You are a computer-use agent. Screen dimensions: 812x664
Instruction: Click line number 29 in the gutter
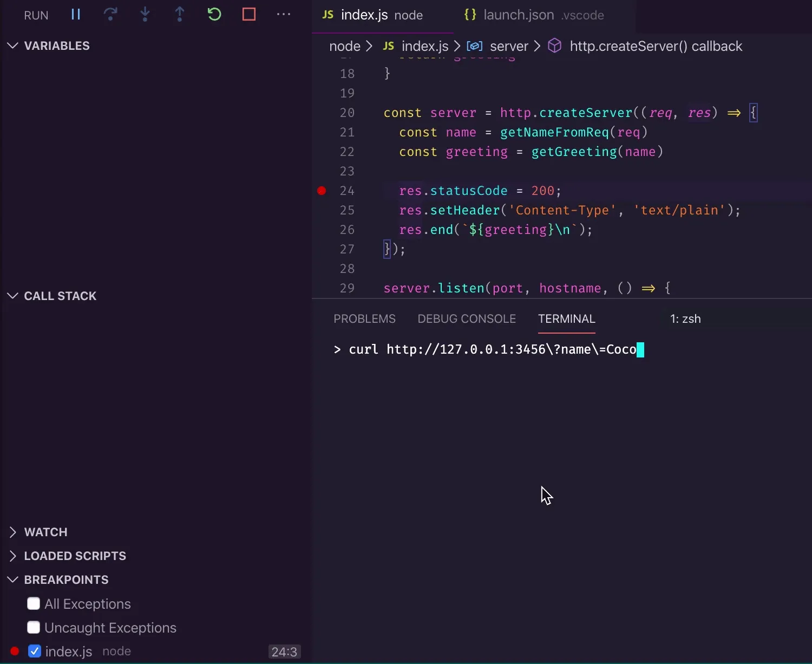[347, 288]
